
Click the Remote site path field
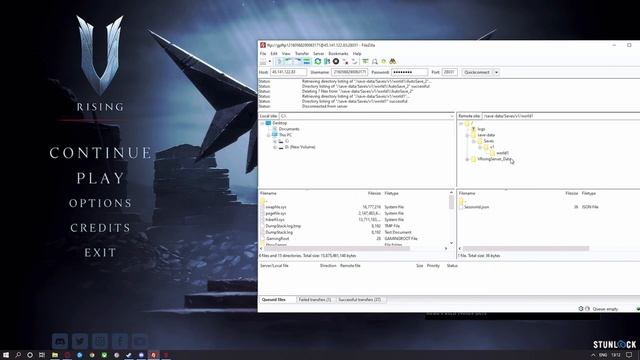pos(561,116)
